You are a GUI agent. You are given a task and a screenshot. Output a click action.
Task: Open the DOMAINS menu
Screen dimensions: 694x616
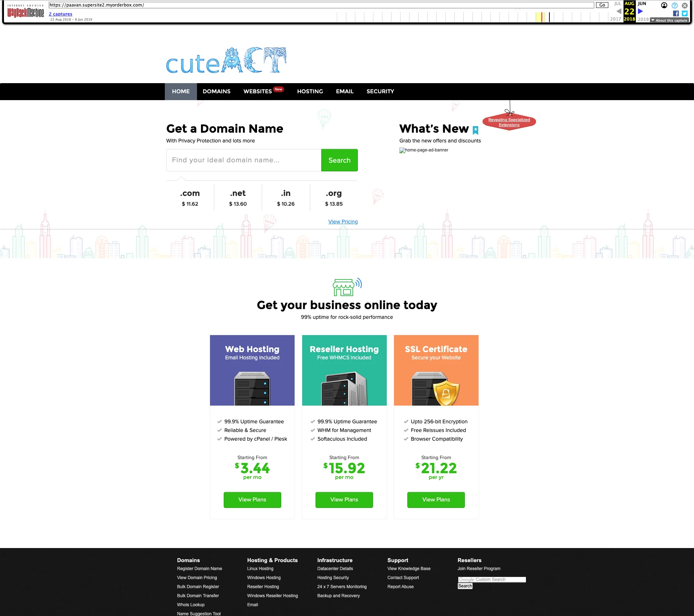point(216,91)
